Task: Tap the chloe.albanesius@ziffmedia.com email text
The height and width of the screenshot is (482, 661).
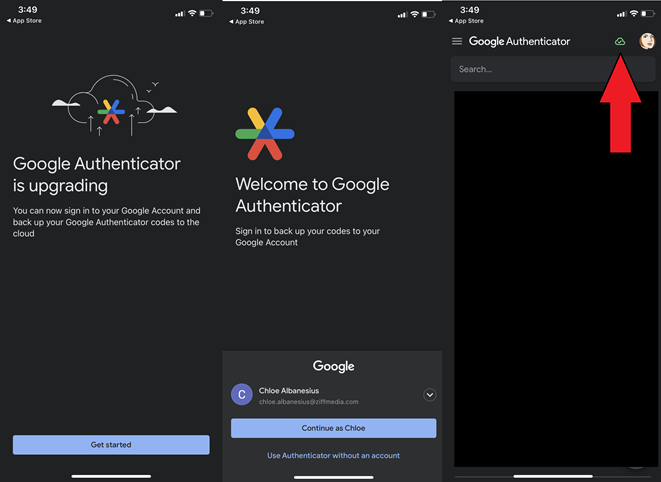Action: [x=309, y=402]
